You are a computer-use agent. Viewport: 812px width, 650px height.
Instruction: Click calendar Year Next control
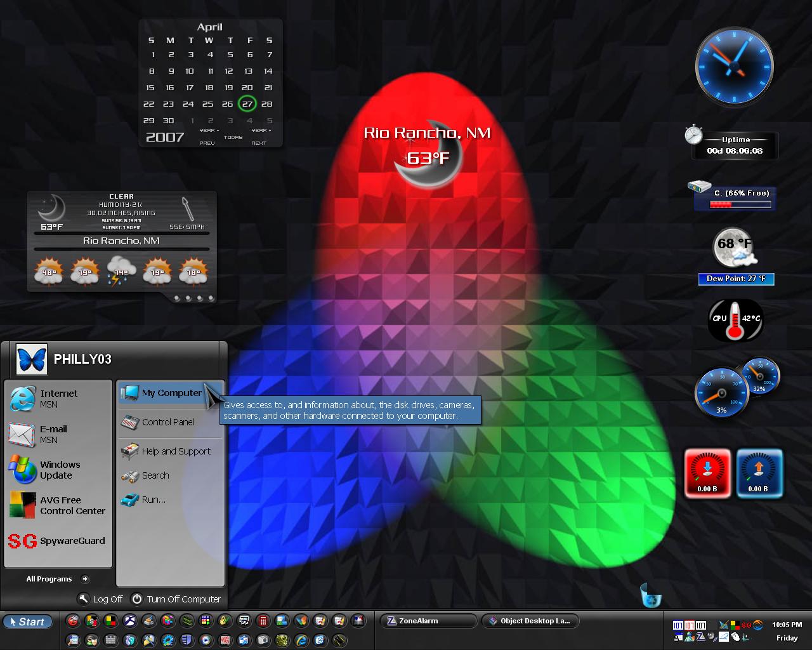tap(259, 136)
